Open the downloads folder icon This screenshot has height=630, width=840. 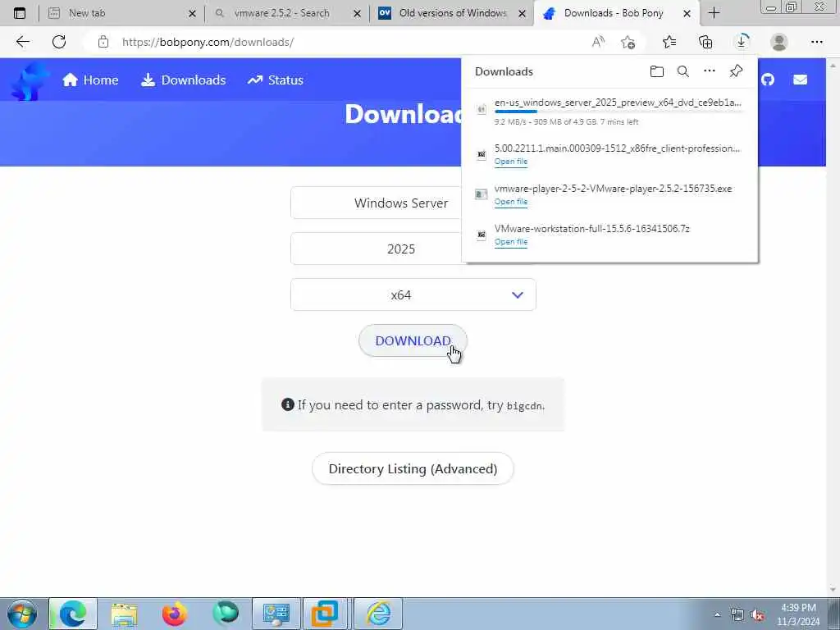click(657, 71)
